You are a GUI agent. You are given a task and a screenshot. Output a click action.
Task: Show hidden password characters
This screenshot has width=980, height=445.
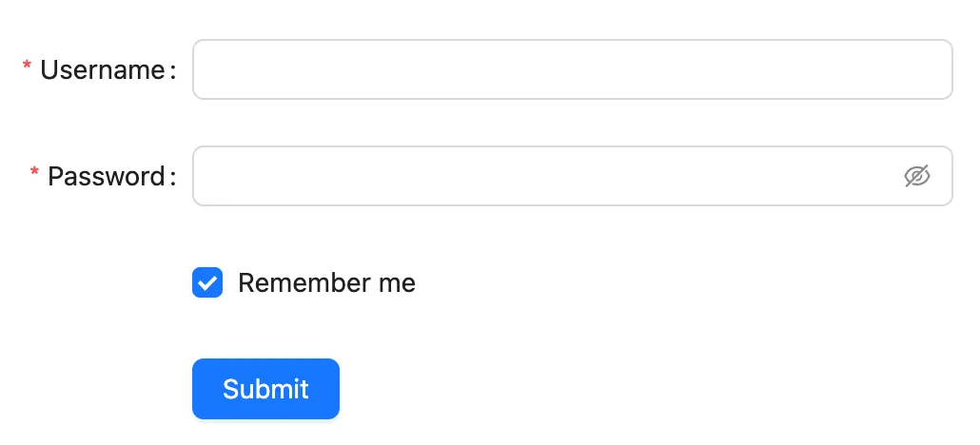coord(916,176)
